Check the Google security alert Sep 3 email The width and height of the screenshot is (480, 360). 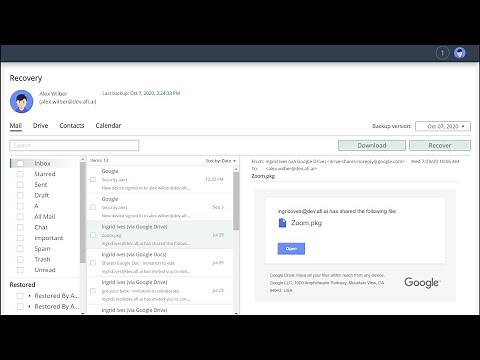tap(93, 207)
